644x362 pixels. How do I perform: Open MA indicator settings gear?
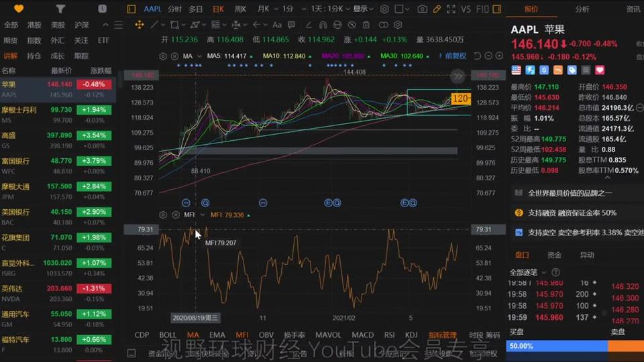pos(163,56)
